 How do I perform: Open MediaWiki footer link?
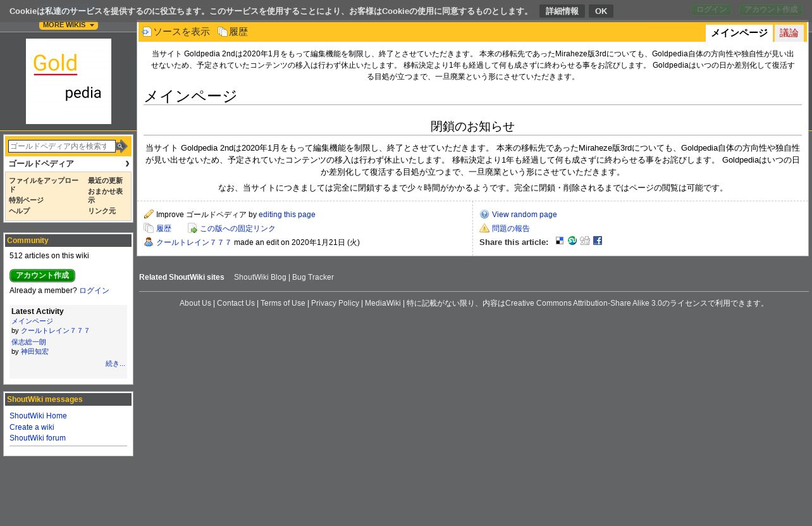pos(383,303)
